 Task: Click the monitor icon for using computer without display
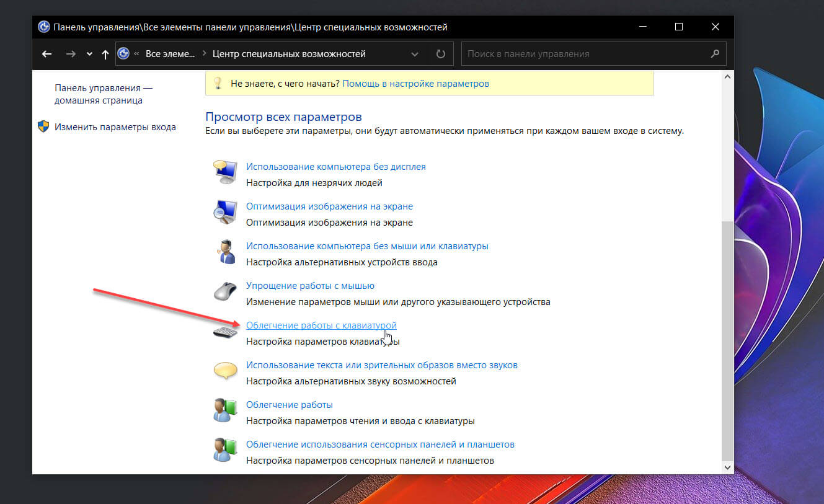point(224,172)
